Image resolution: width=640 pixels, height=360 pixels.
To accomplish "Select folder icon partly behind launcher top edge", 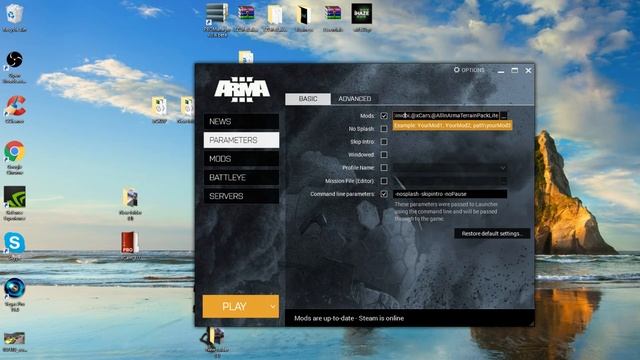I will 246,57.
